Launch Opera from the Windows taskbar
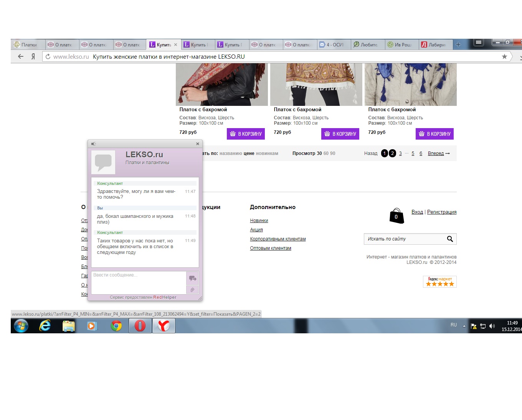Viewport: 522px width, 420px height. (140, 326)
